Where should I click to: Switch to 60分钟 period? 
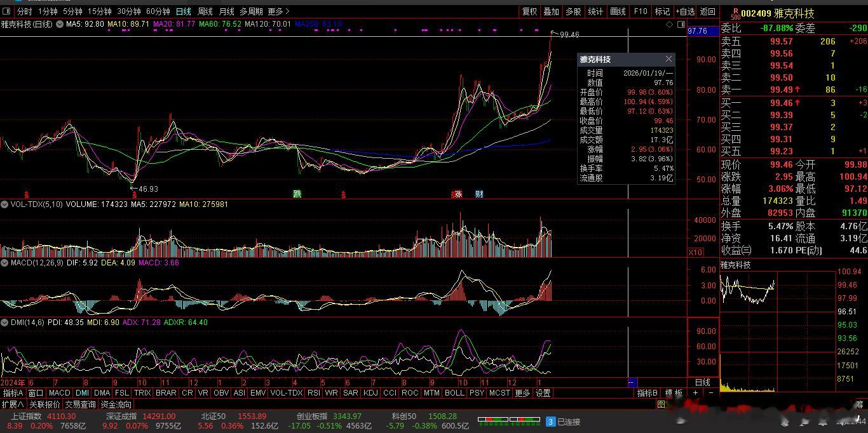click(x=158, y=11)
